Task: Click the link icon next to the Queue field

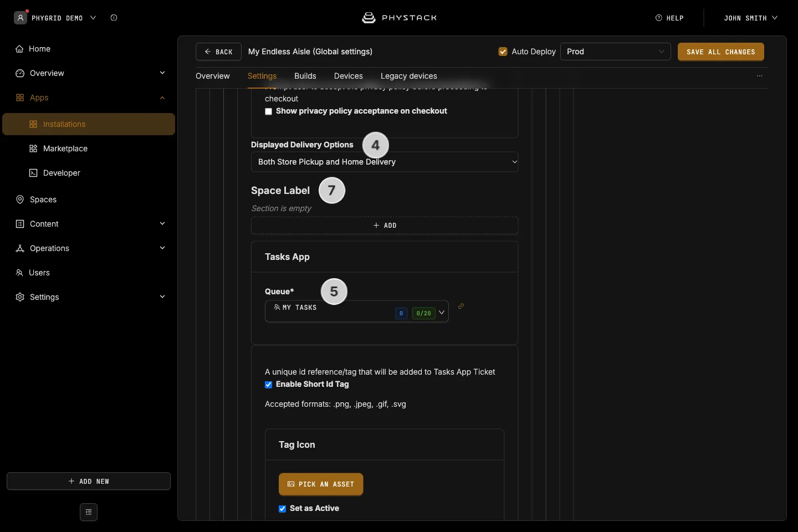Action: pos(461,306)
